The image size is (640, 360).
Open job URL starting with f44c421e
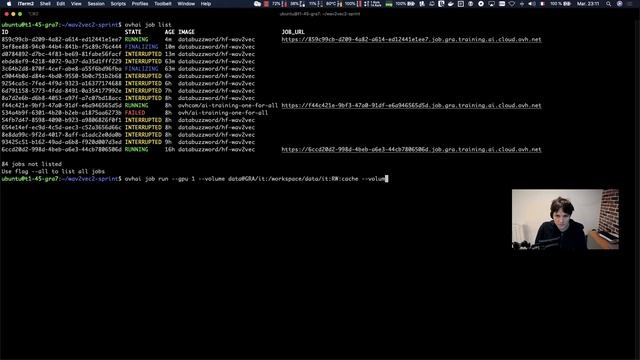(411, 105)
